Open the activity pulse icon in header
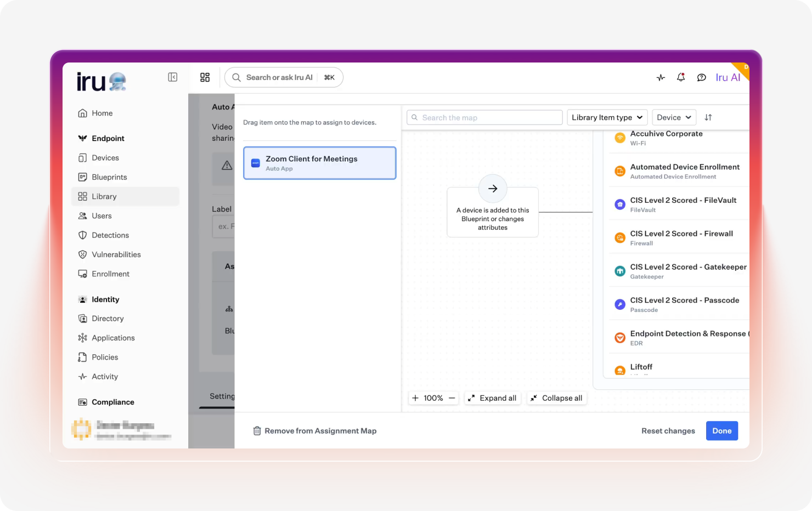Image resolution: width=812 pixels, height=511 pixels. click(661, 77)
